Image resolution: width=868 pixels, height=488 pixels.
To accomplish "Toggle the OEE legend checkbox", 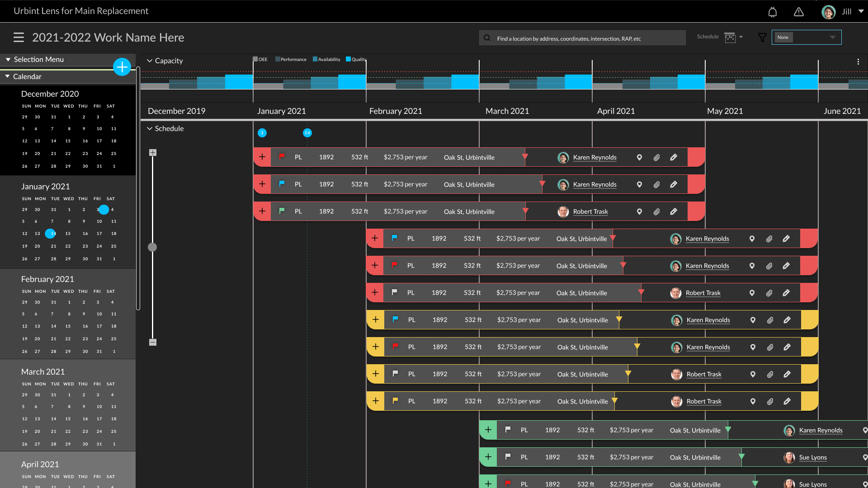I will coord(255,59).
